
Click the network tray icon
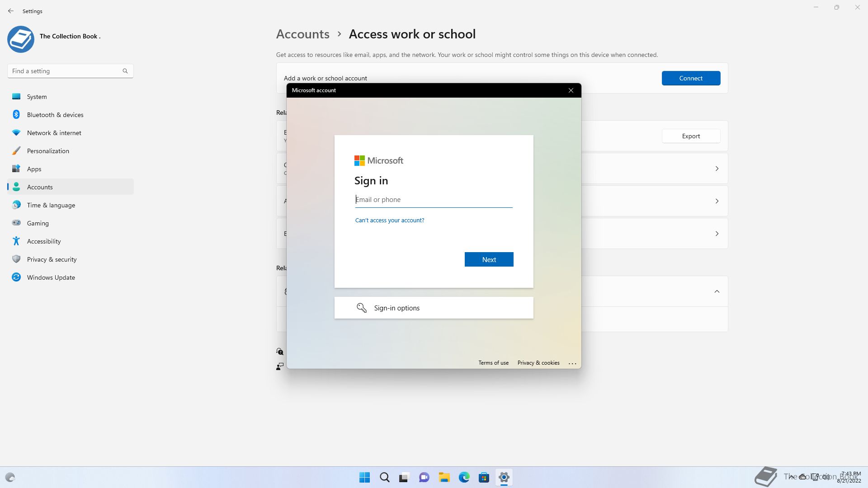click(x=815, y=477)
